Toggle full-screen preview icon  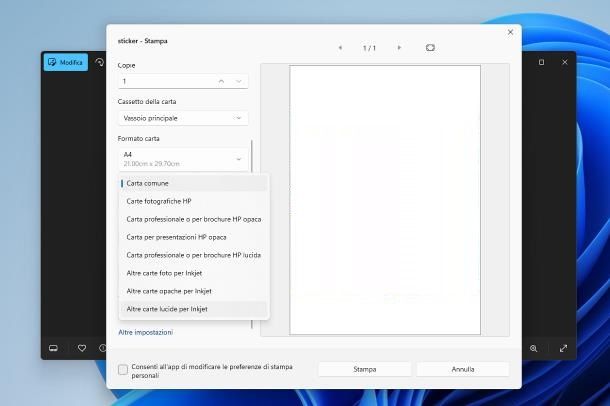[x=430, y=48]
